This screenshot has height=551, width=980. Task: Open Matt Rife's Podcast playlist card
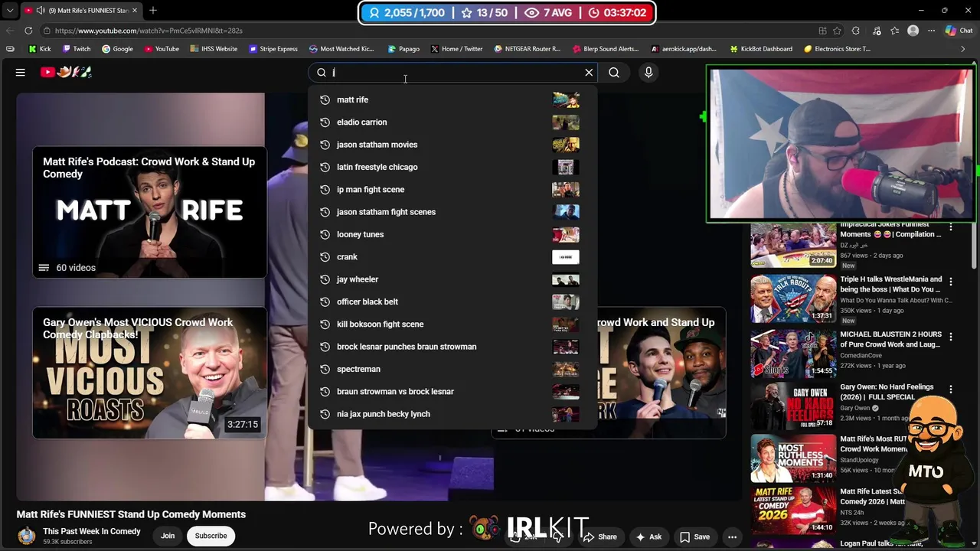[149, 212]
